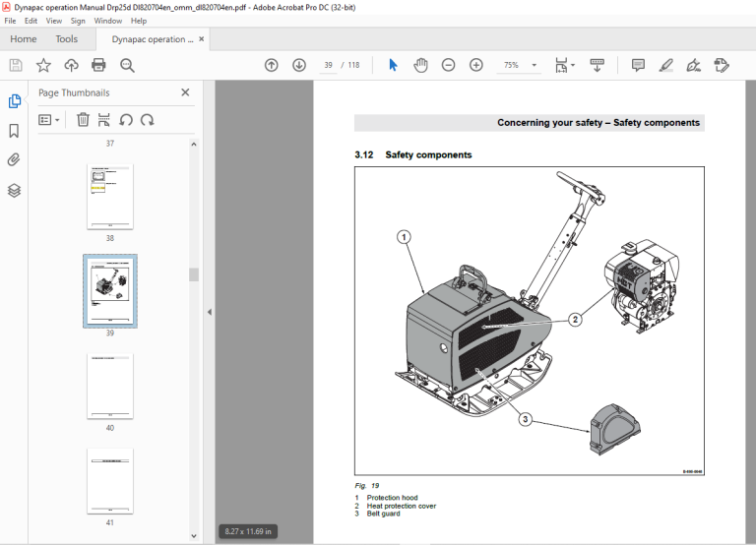The image size is (756, 545).
Task: Open the Window menu
Action: tap(107, 21)
